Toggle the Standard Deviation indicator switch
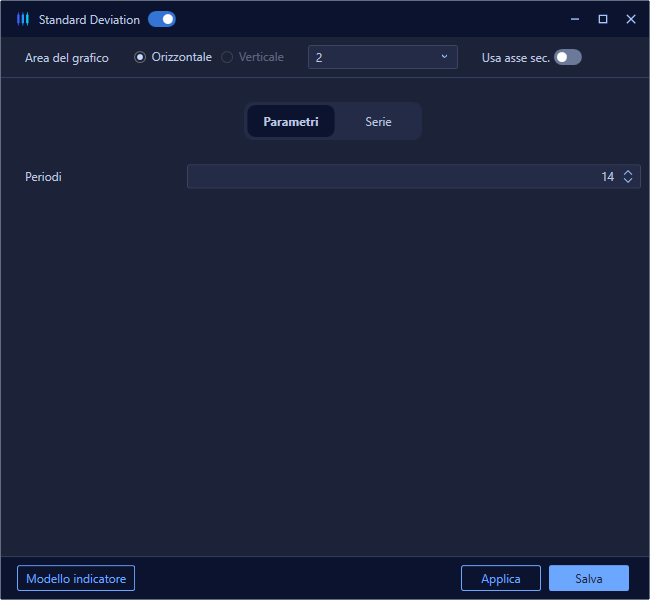The width and height of the screenshot is (650, 600). coord(162,19)
